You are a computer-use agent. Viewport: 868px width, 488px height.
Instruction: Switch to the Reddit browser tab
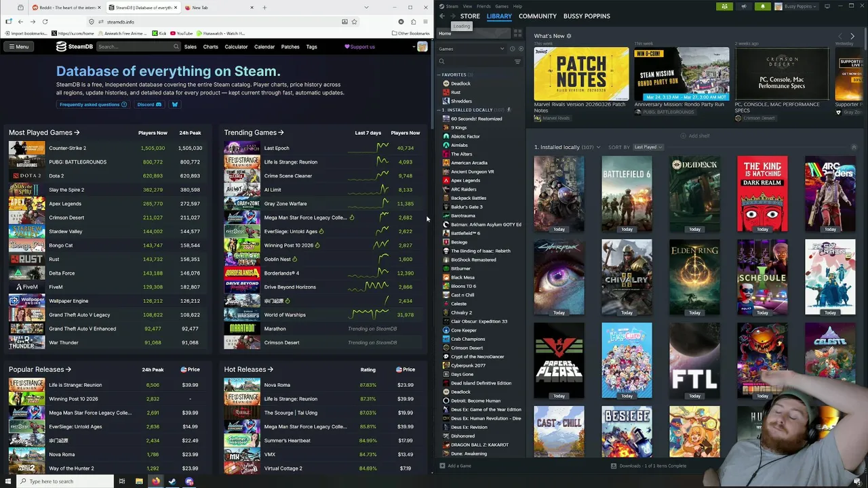(65, 7)
